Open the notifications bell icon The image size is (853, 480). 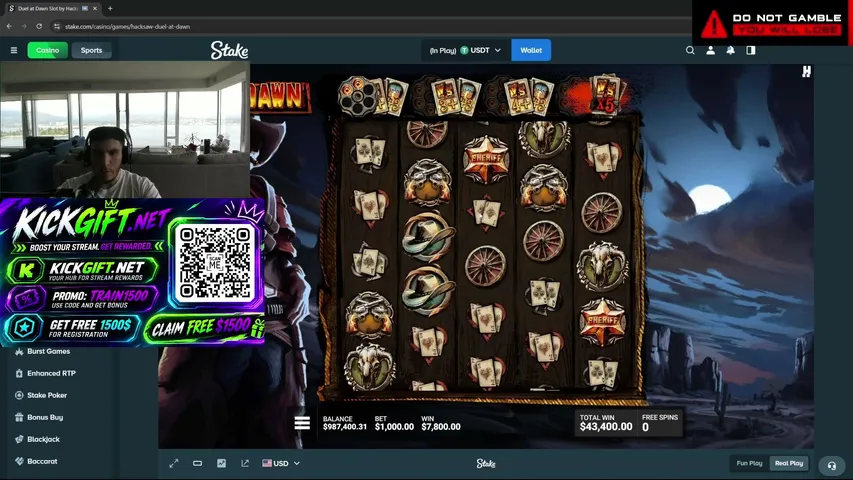click(x=731, y=50)
